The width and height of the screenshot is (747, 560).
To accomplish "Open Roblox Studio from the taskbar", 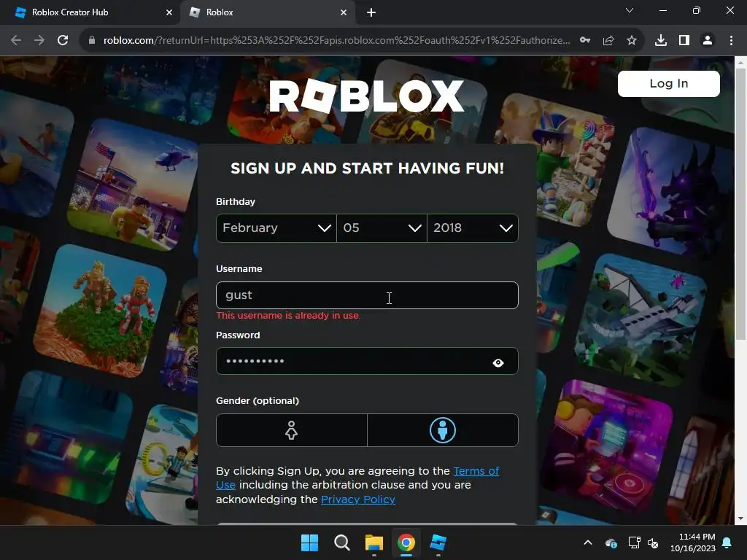I will tap(438, 542).
